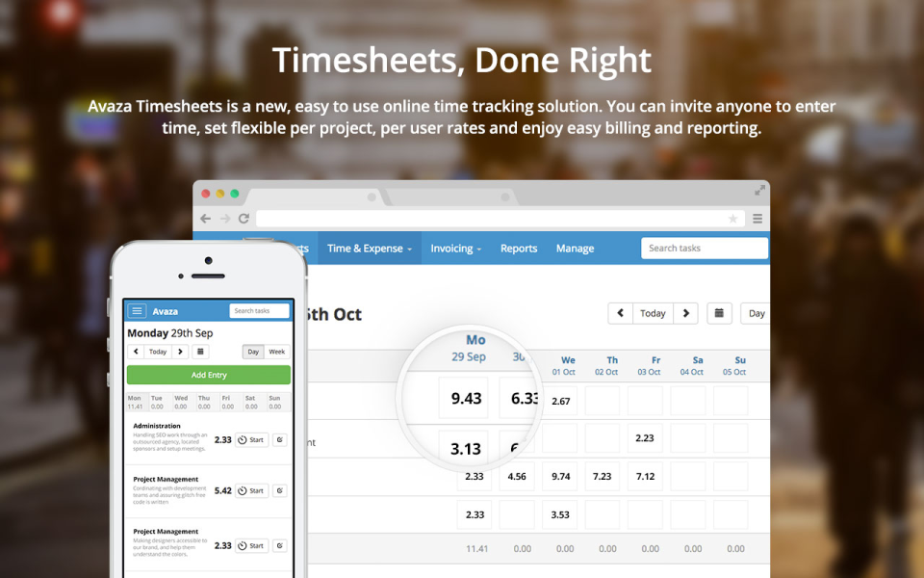Click the phone Search tasks field

coord(259,311)
